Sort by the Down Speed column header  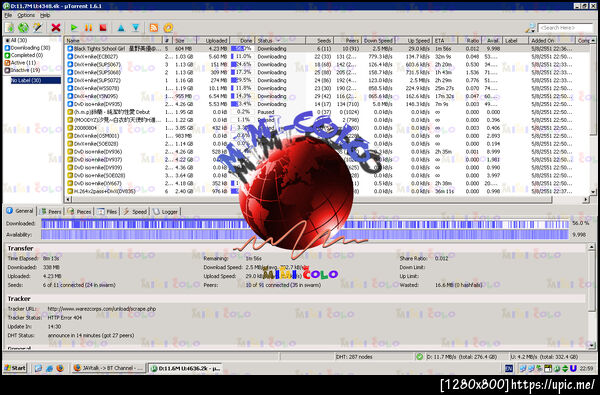[x=378, y=40]
